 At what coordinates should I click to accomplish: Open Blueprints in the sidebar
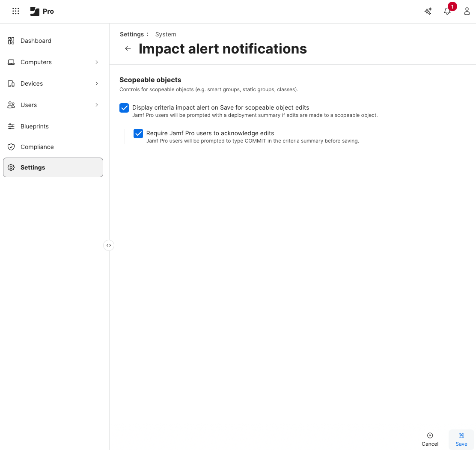pos(53,126)
